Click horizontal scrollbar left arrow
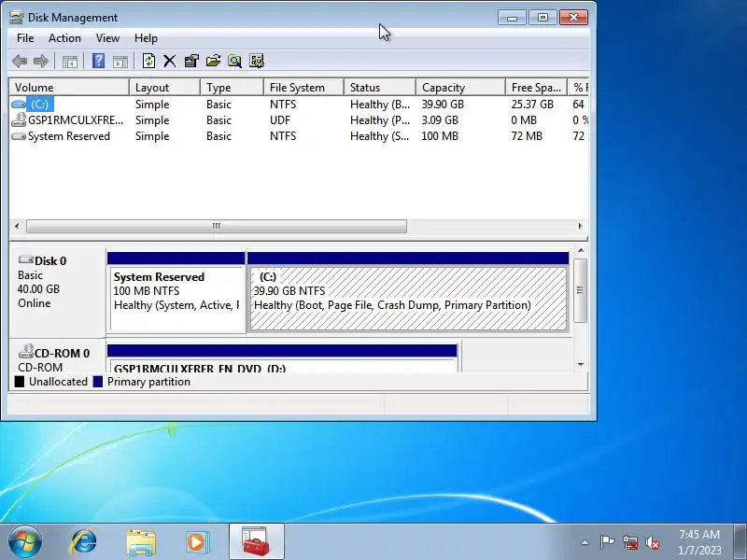Image resolution: width=747 pixels, height=560 pixels. pyautogui.click(x=17, y=226)
